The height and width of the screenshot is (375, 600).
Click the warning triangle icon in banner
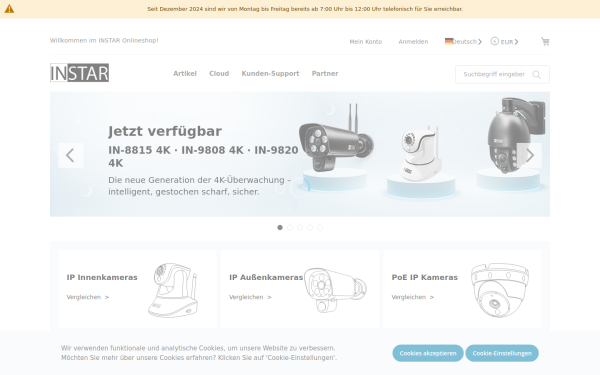click(9, 9)
